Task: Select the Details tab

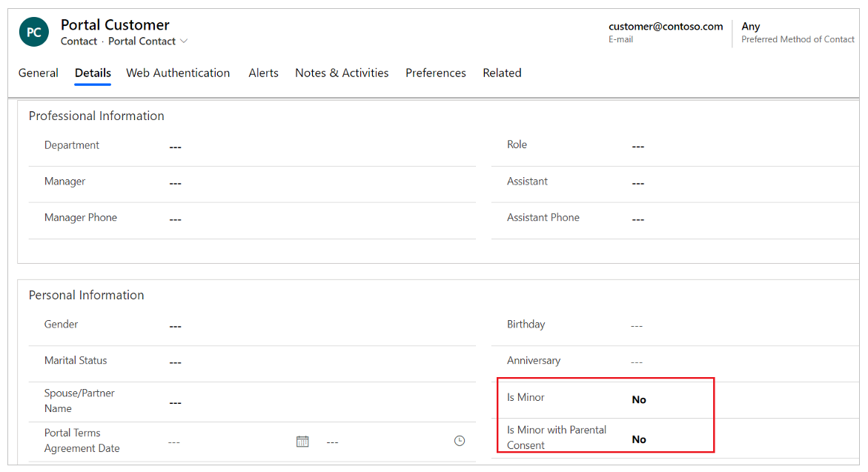Action: tap(93, 73)
